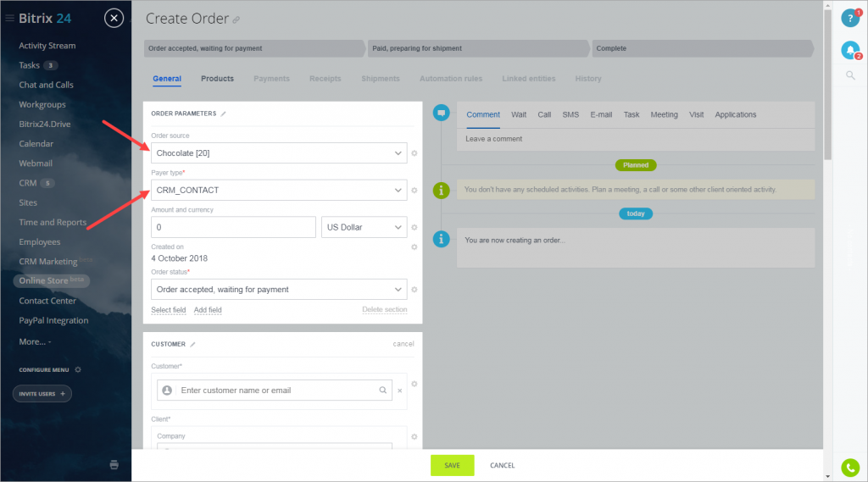Click the search icon in customer field
This screenshot has width=868, height=482.
click(x=382, y=391)
